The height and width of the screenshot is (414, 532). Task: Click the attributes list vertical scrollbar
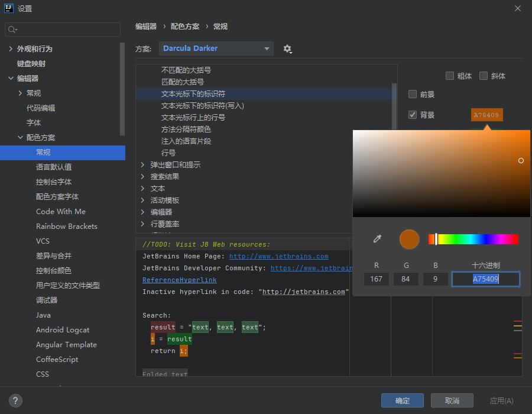pyautogui.click(x=394, y=106)
